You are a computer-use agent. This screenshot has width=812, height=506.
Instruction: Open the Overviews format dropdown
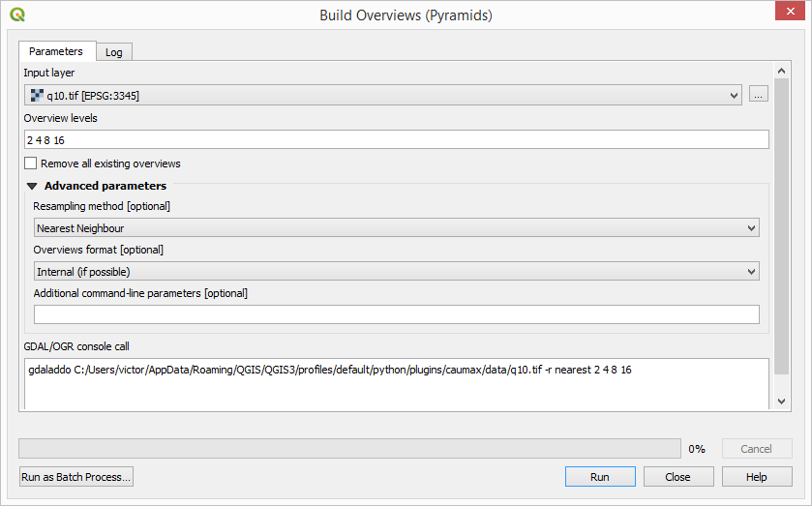click(x=397, y=272)
